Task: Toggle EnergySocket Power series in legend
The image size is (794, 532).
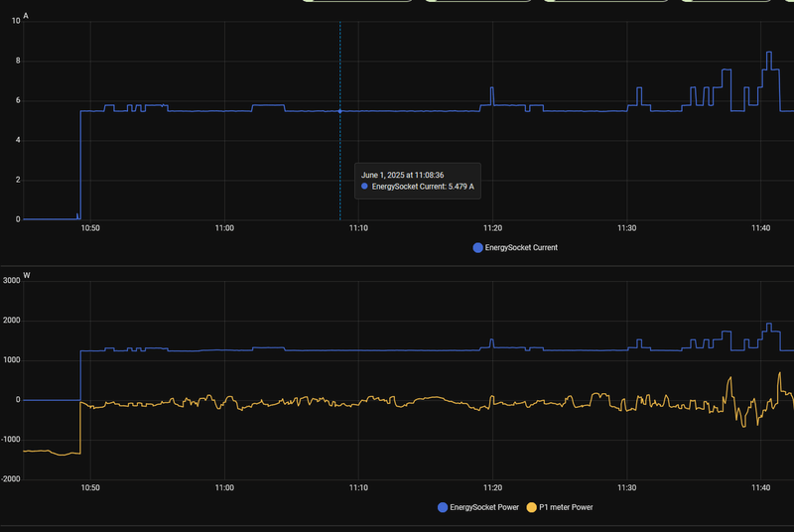Action: coord(478,507)
